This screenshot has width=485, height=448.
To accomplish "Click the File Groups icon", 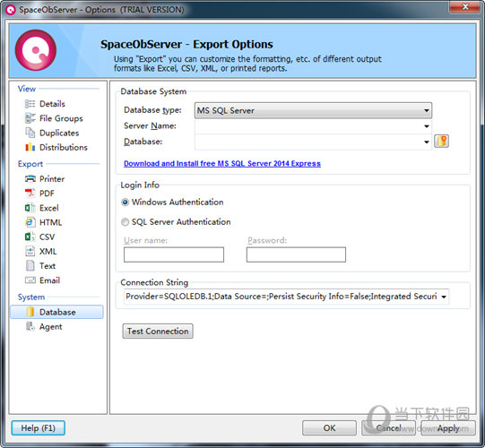I will pos(30,118).
